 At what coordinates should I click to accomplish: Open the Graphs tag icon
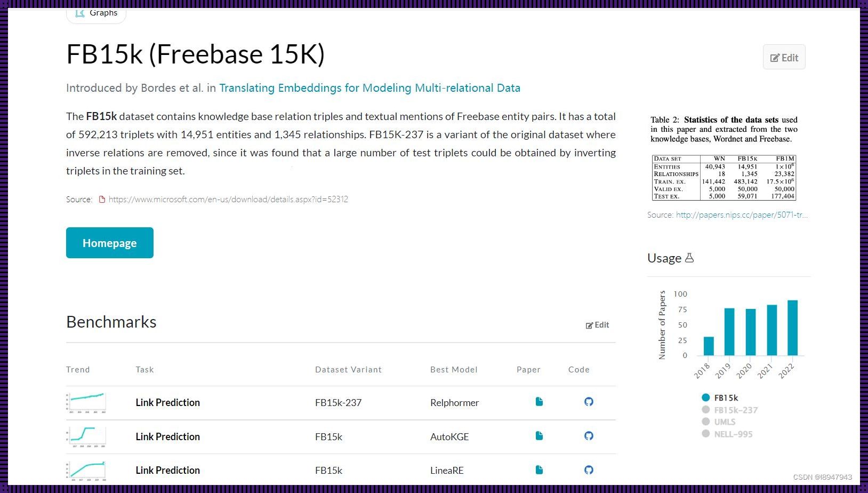pyautogui.click(x=80, y=13)
